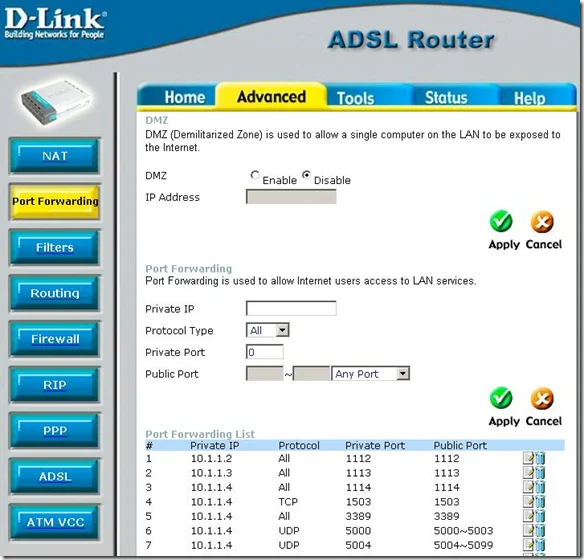
Task: Open the NAT settings page
Action: coord(55,156)
